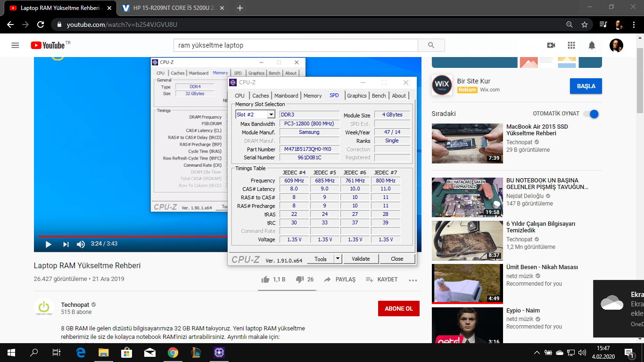Open the Memory tab in front CPU-Z window
Image resolution: width=644 pixels, height=362 pixels.
(x=313, y=96)
